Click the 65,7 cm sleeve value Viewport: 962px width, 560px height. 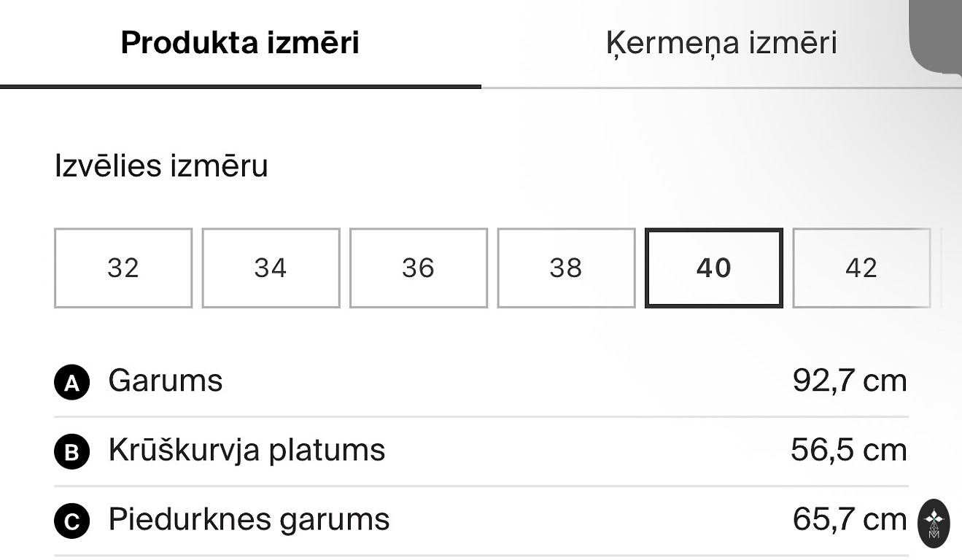click(x=850, y=519)
